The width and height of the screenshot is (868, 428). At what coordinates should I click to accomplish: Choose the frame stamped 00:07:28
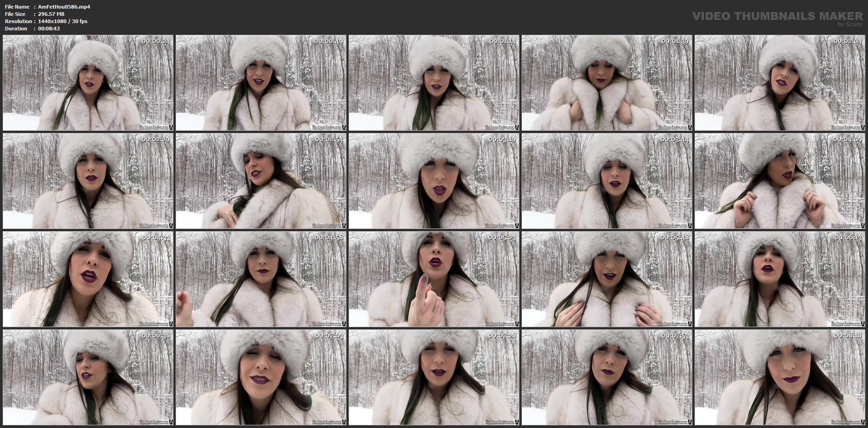click(x=434, y=377)
